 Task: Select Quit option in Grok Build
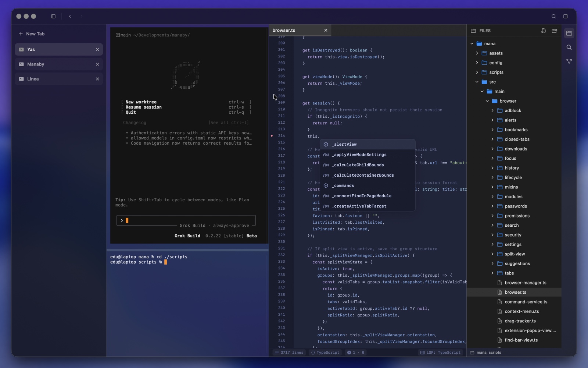[186, 112]
